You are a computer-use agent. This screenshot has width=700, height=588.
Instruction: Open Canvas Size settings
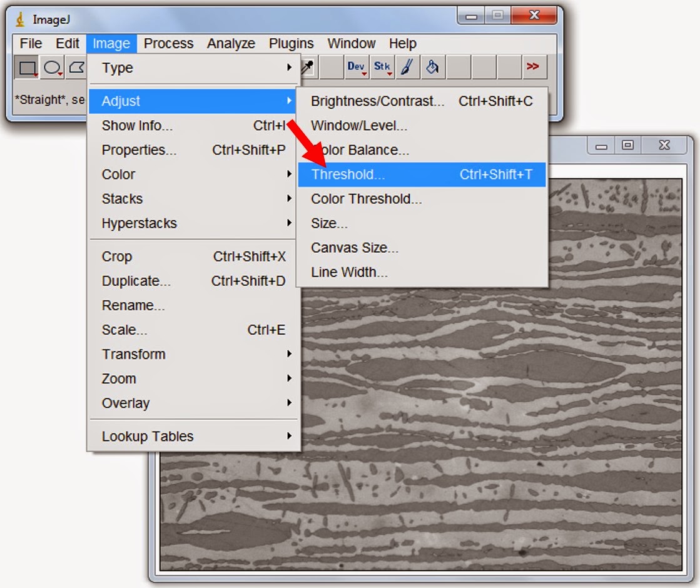[x=354, y=248]
